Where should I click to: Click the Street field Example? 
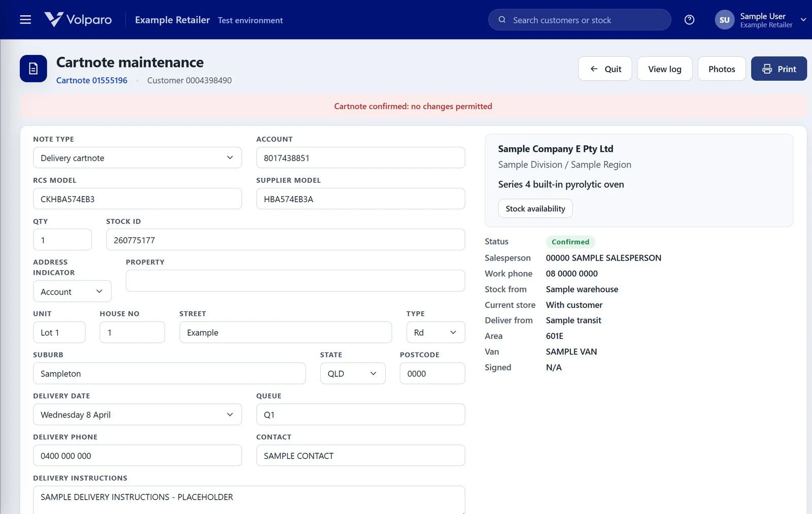coord(286,332)
